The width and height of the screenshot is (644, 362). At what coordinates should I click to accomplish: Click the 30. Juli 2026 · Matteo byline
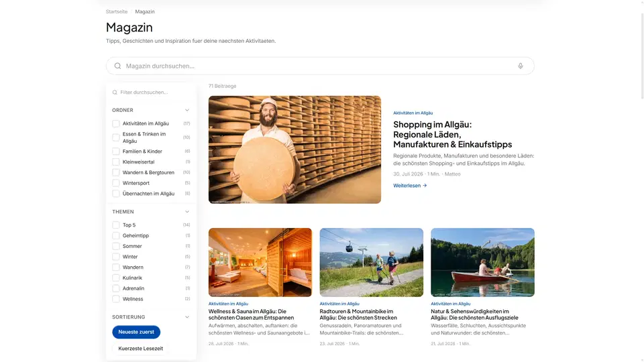[427, 174]
